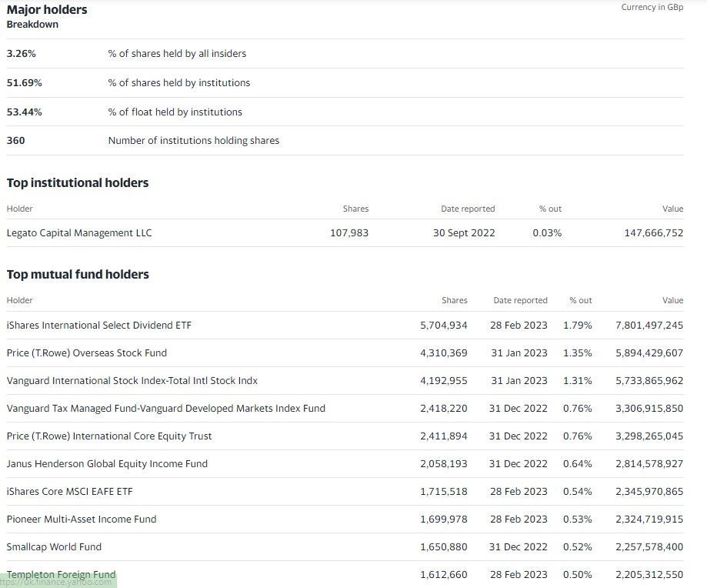Click '% of shares held by all insiders'

177,53
